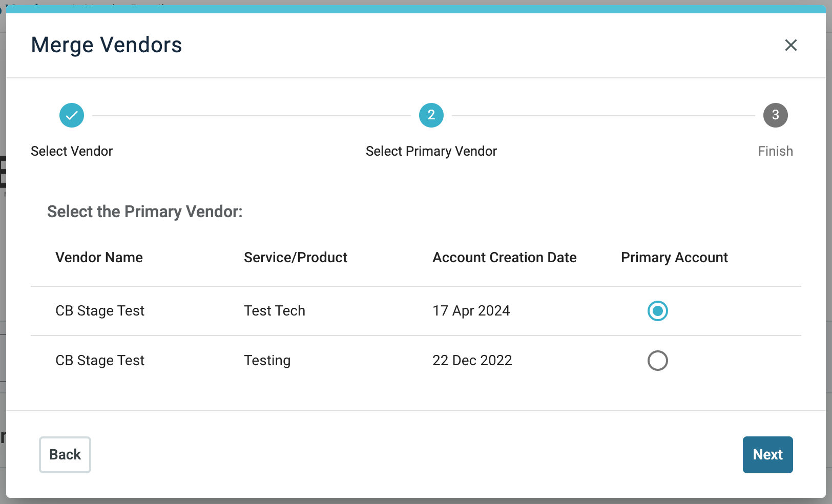The height and width of the screenshot is (504, 832).
Task: Click the Vendor Name column header
Action: (99, 257)
